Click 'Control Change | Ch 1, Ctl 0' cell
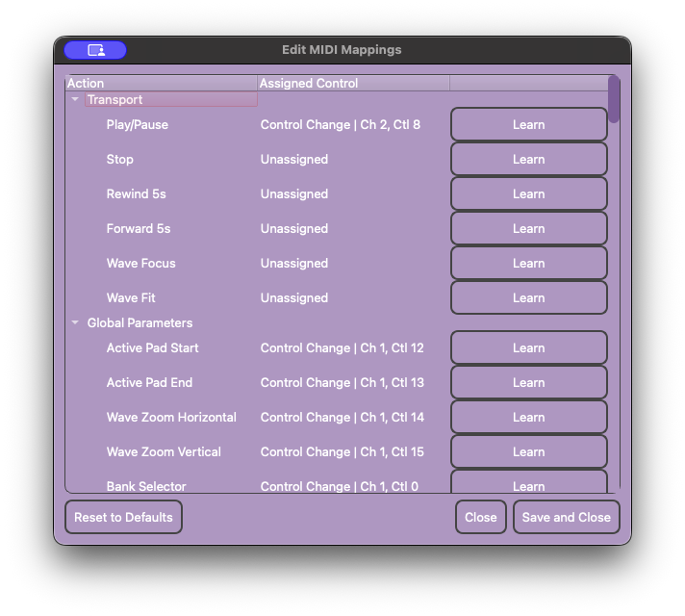Screen dimensions: 685x616 tap(340, 486)
